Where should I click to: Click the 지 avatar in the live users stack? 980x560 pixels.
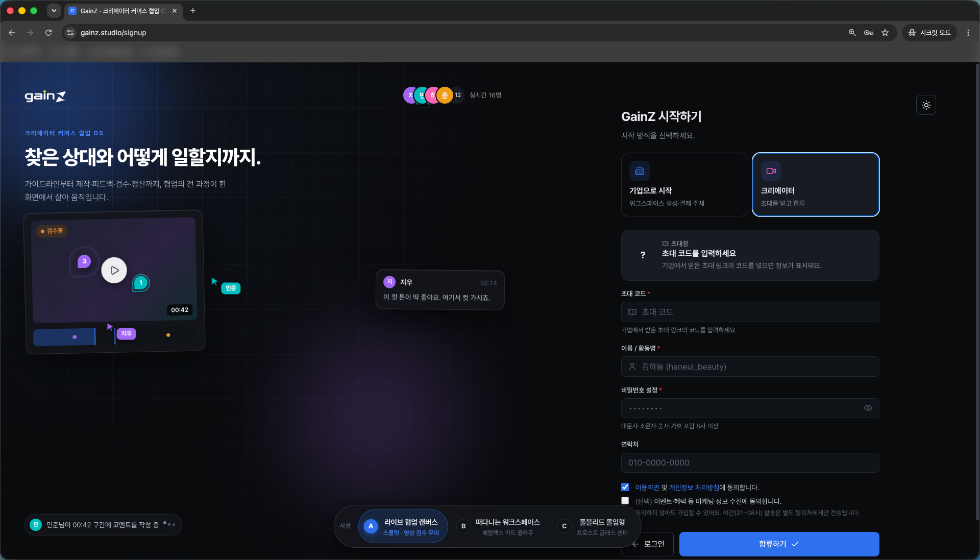[x=410, y=95]
